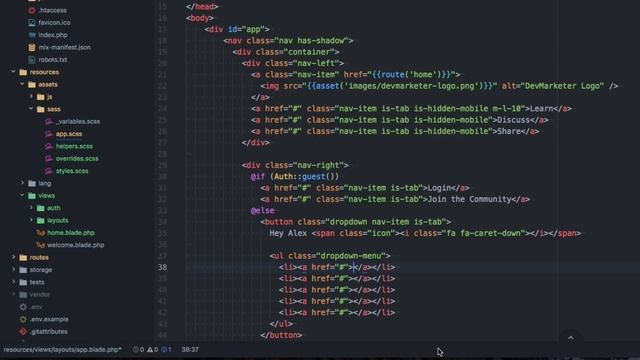Open helpers.scss from the sass folder
This screenshot has width=640, height=360.
click(74, 146)
